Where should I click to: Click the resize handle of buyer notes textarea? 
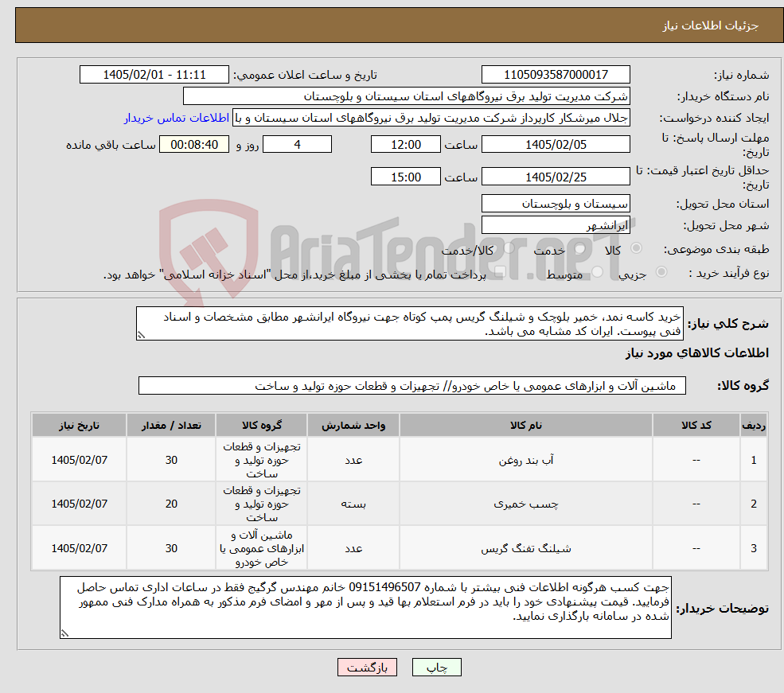coord(64,633)
